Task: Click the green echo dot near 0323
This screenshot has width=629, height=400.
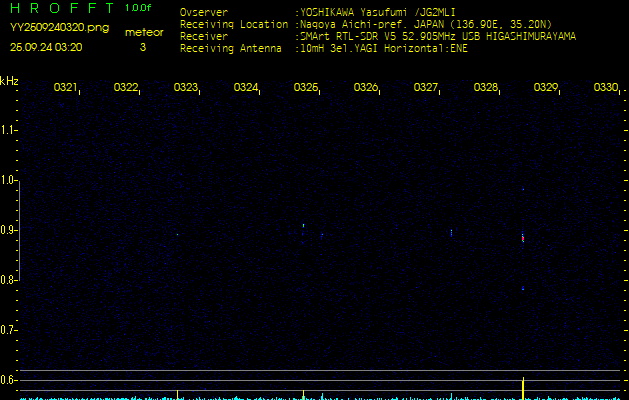Action: [x=177, y=234]
